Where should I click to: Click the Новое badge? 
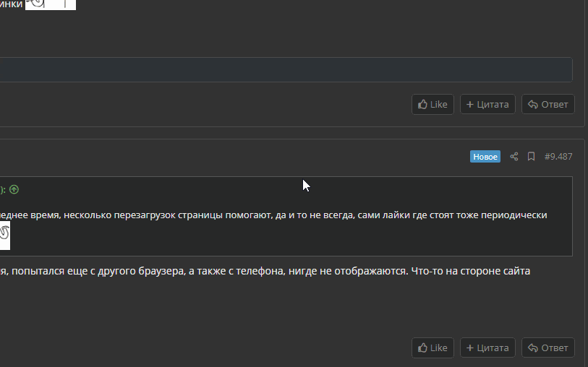(x=485, y=157)
